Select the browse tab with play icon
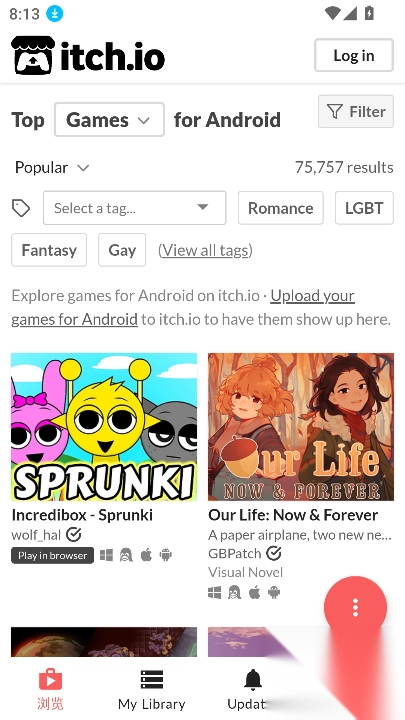Viewport: 405px width, 720px height. (50, 690)
